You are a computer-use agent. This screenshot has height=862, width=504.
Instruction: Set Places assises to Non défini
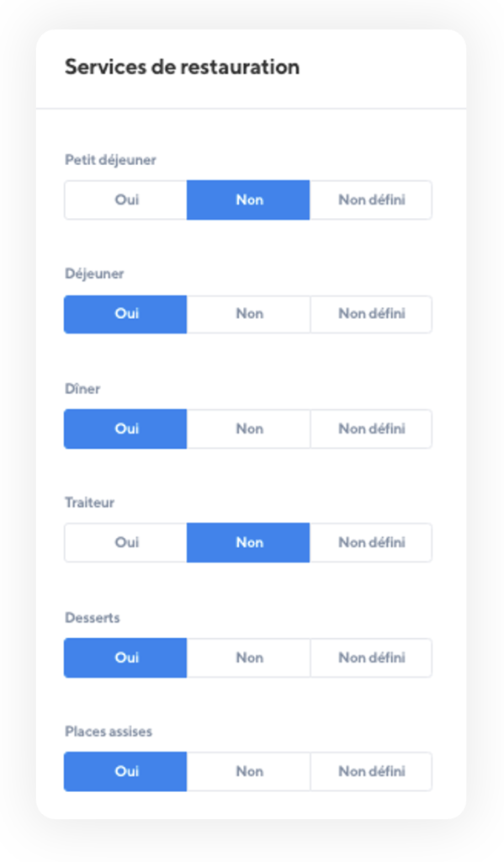pyautogui.click(x=371, y=772)
